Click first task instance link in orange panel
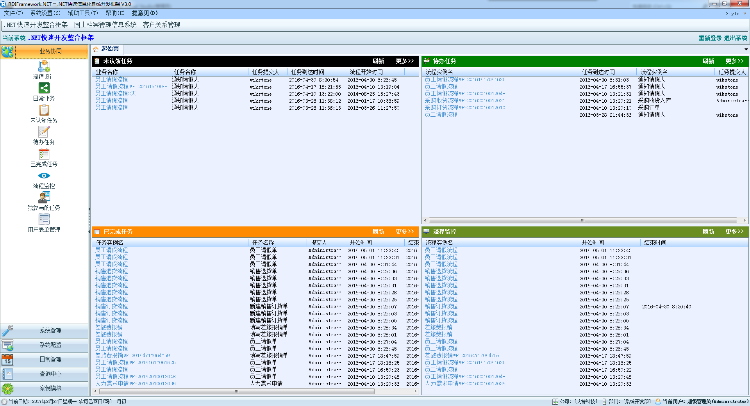This screenshot has height=406, width=750. (111, 250)
